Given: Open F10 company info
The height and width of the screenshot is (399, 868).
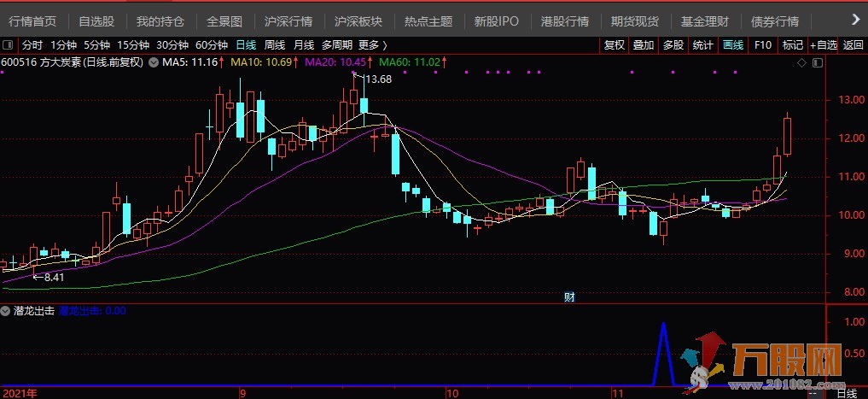Looking at the screenshot, I should coord(763,45).
